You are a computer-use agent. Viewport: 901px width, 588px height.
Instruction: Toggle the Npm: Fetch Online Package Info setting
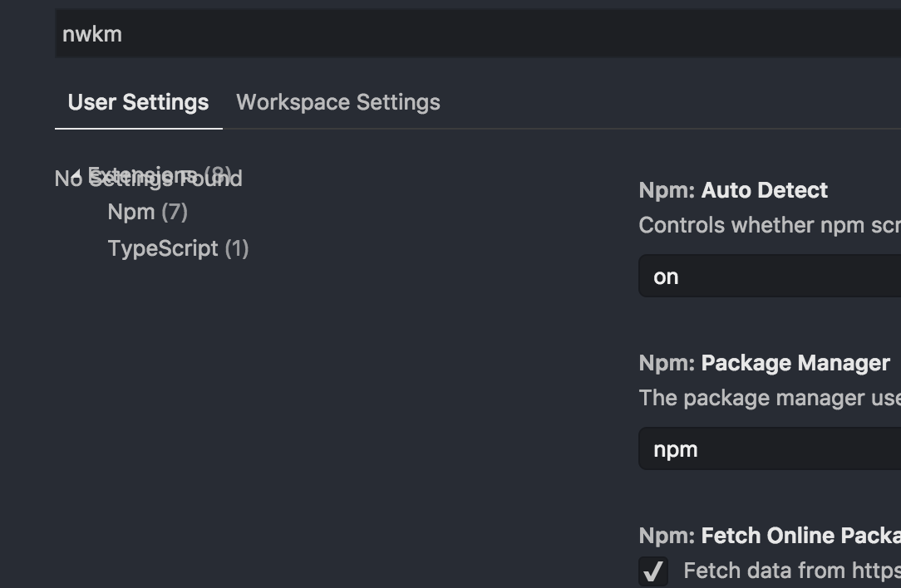click(x=654, y=571)
